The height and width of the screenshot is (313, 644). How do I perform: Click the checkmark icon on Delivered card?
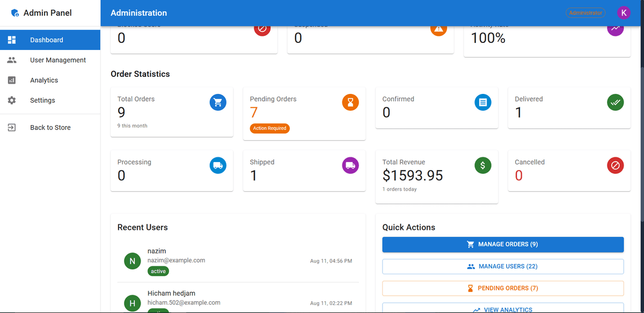615,102
